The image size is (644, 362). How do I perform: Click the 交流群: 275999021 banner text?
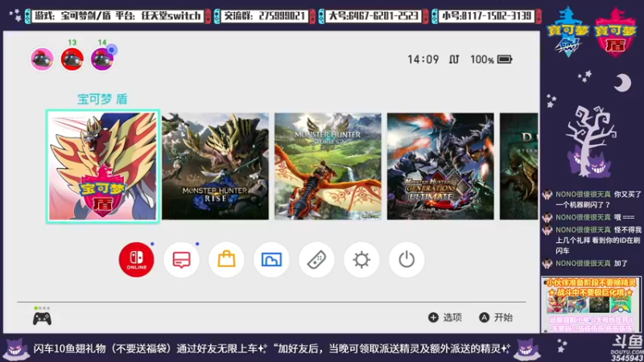264,16
